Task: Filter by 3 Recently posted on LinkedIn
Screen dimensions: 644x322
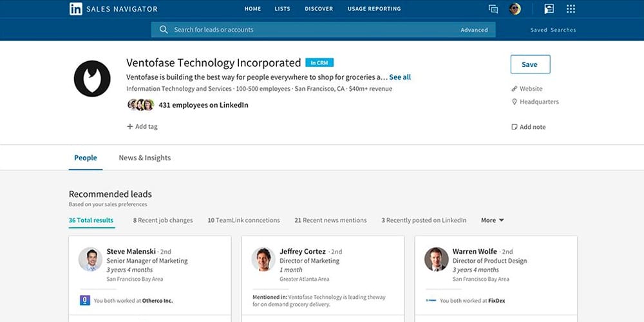Action: [x=424, y=220]
